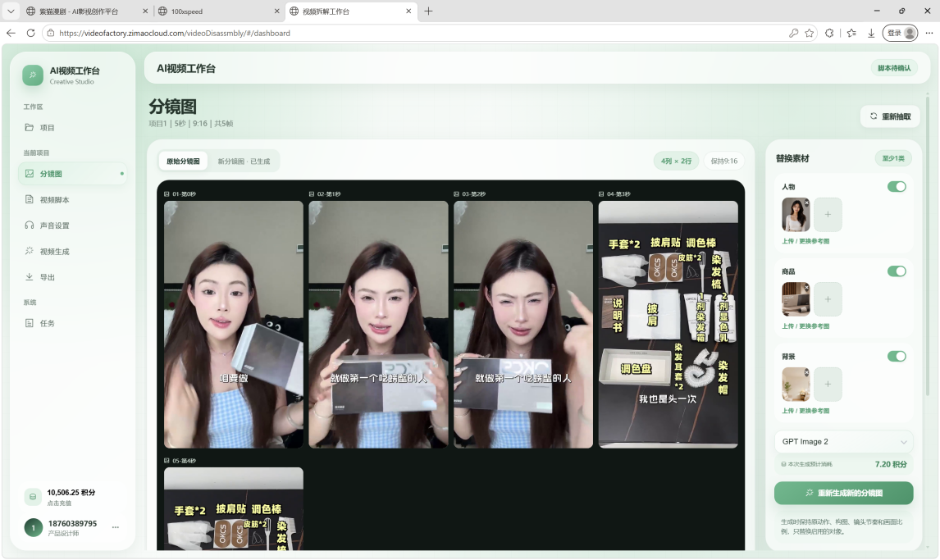
Task: Click the 4列 × 2行 layout chip
Action: coord(676,161)
